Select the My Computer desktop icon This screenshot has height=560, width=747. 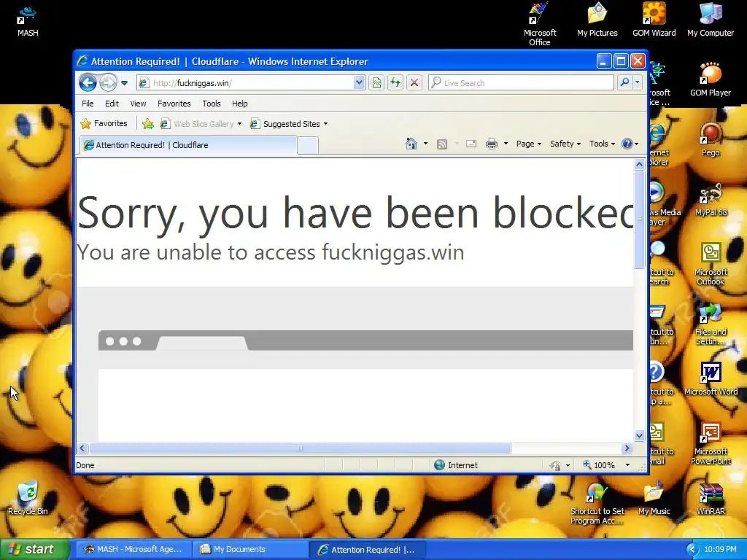711,20
